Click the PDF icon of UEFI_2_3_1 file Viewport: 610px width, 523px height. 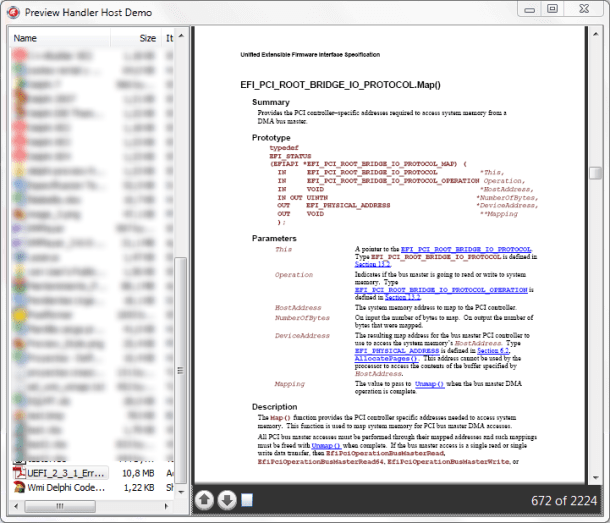pos(19,471)
